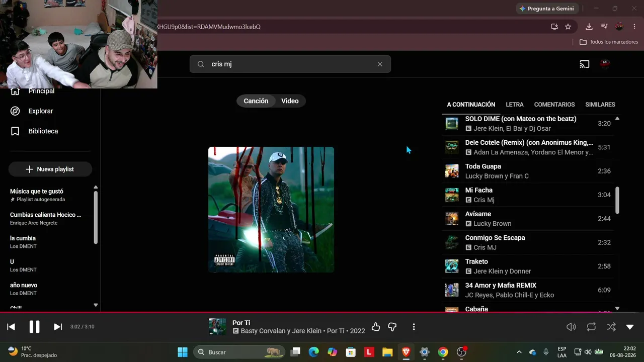
Task: Click the install app icon in address bar
Action: (x=554, y=27)
